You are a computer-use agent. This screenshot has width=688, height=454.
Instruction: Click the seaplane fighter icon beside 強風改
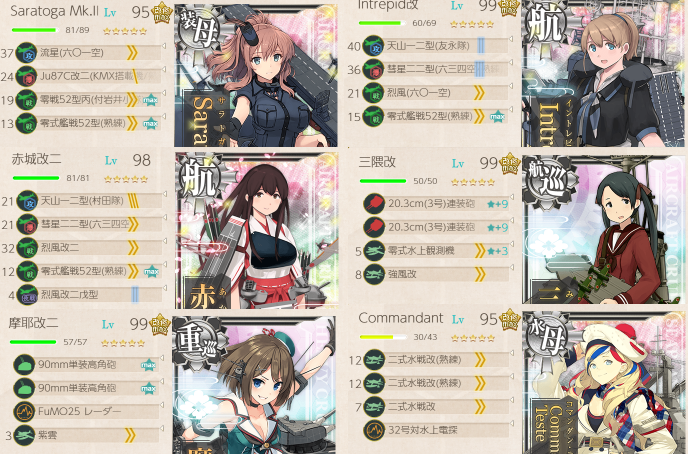pos(374,275)
